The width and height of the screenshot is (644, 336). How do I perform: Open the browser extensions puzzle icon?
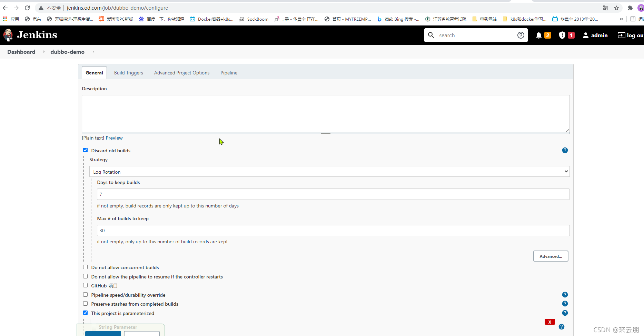[630, 8]
